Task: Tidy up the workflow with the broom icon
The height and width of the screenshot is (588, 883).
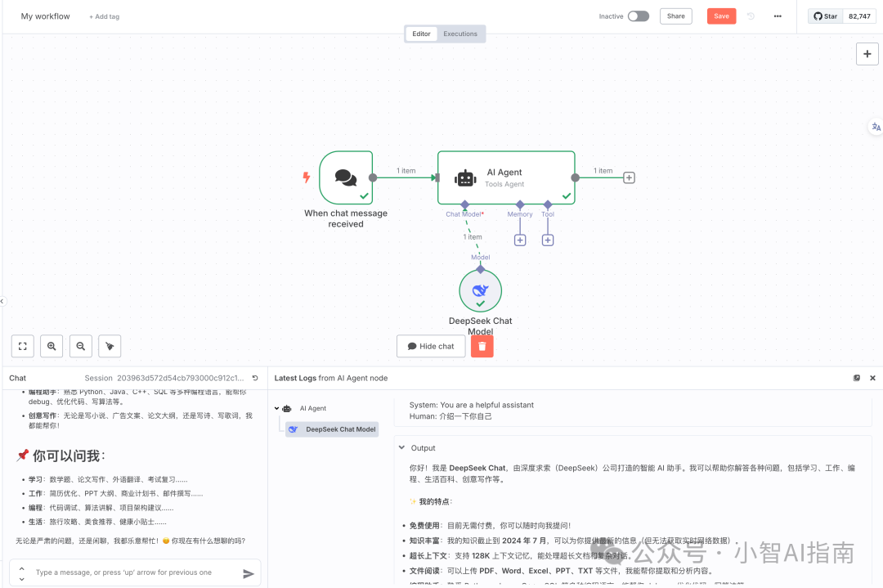Action: [x=110, y=346]
